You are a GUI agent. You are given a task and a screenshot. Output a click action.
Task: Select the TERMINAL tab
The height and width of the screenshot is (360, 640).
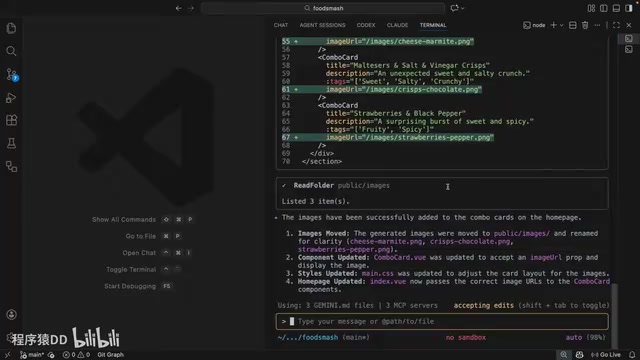coord(433,25)
